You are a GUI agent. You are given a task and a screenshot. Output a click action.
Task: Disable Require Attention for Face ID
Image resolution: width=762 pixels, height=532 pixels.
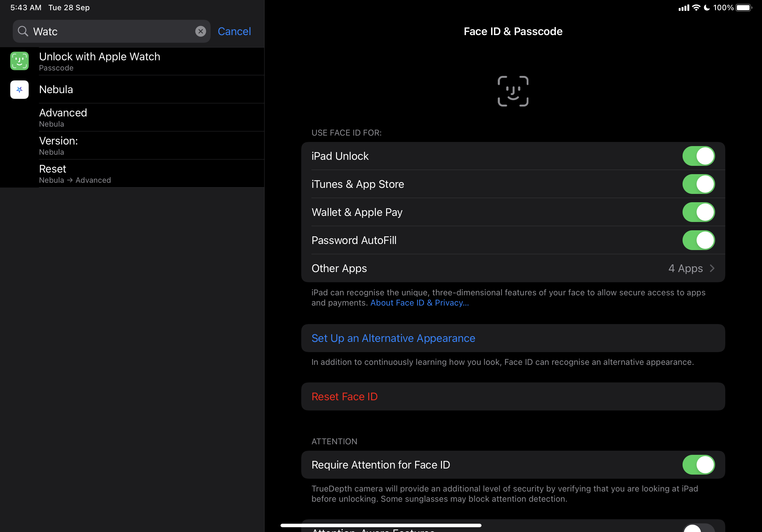[698, 465]
